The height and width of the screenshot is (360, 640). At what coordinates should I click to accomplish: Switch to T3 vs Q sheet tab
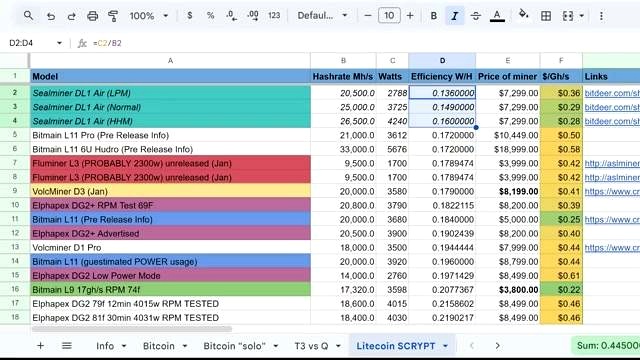tap(311, 346)
